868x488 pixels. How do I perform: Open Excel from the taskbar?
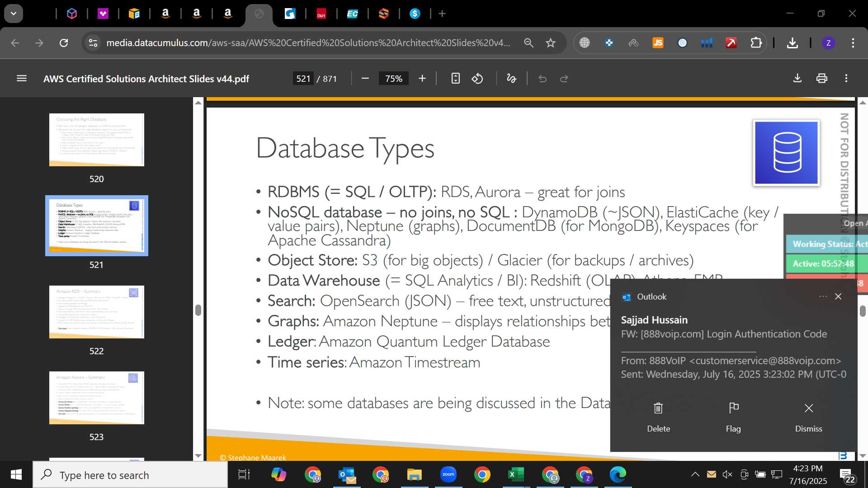point(516,474)
